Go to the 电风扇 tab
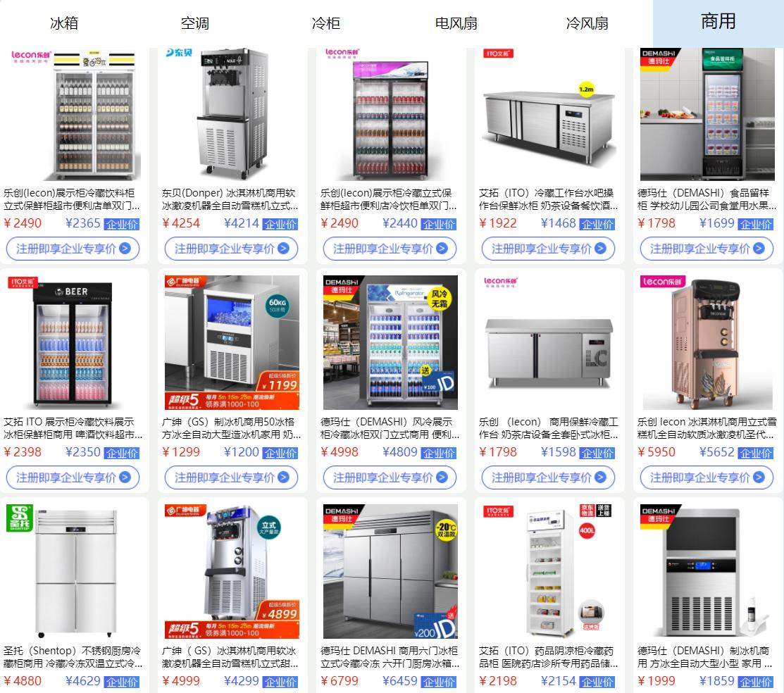The height and width of the screenshot is (693, 784). 456,23
